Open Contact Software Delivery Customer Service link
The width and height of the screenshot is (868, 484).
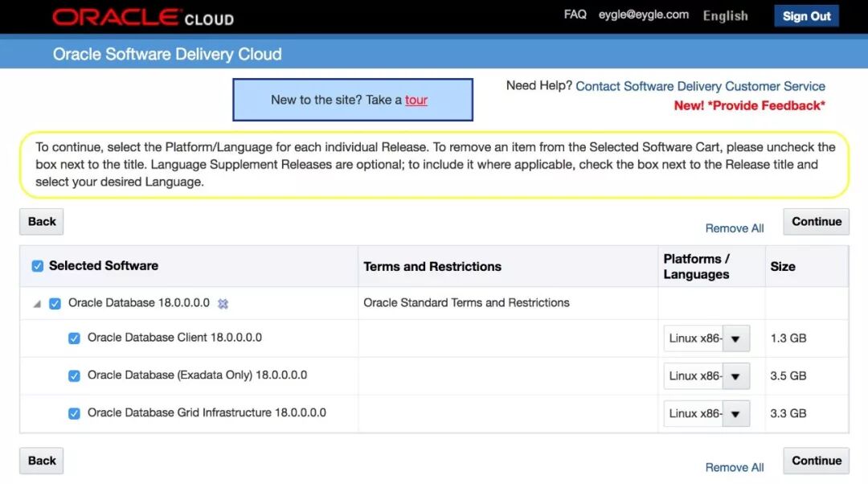(700, 86)
